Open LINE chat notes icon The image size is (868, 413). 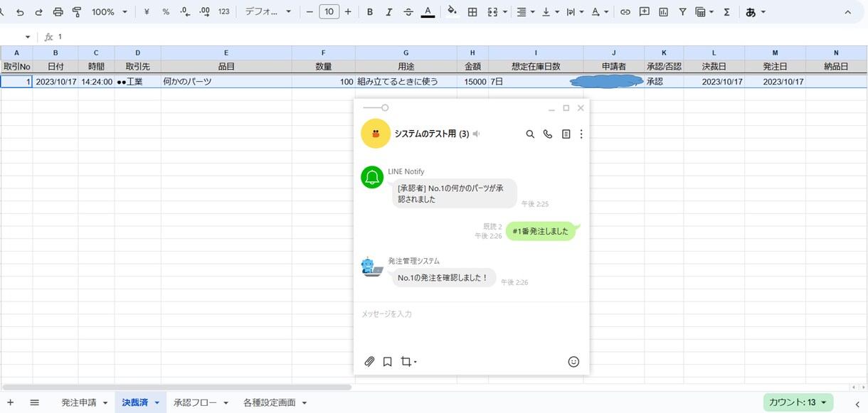pos(566,134)
